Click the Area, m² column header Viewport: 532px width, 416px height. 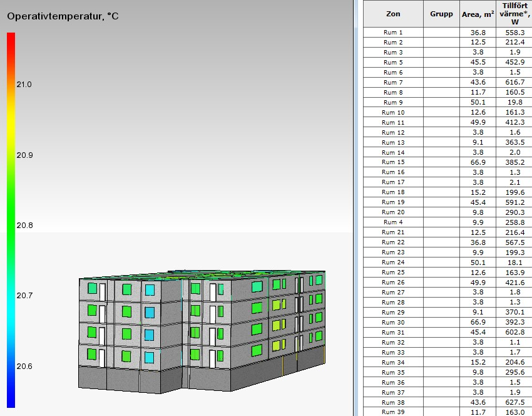coord(478,14)
